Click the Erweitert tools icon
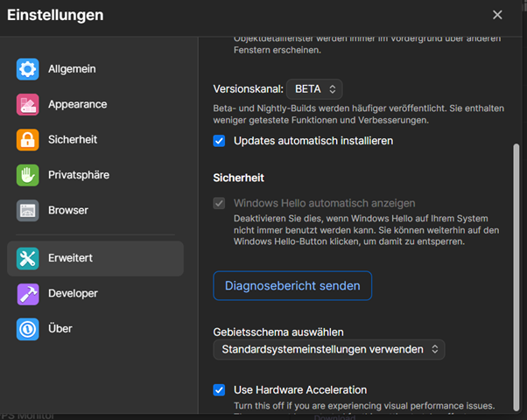This screenshot has width=527, height=420. tap(28, 258)
